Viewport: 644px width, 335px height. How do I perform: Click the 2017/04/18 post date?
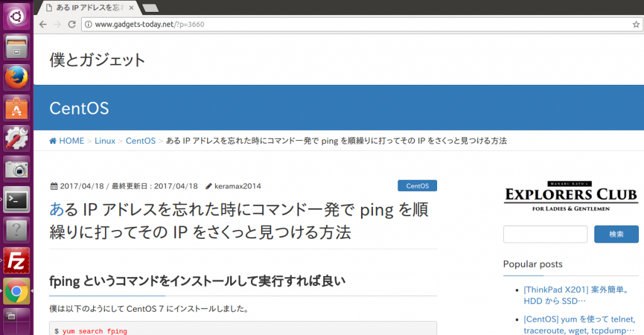82,186
